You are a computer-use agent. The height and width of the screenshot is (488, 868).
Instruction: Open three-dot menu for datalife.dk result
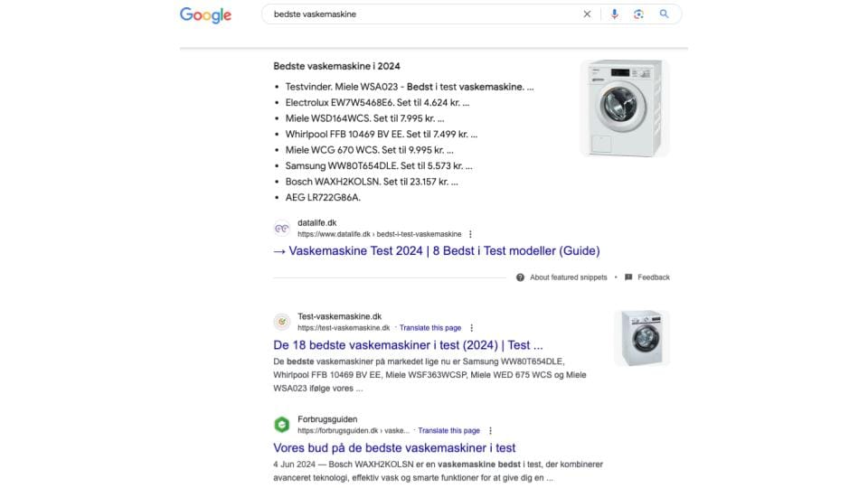(470, 234)
